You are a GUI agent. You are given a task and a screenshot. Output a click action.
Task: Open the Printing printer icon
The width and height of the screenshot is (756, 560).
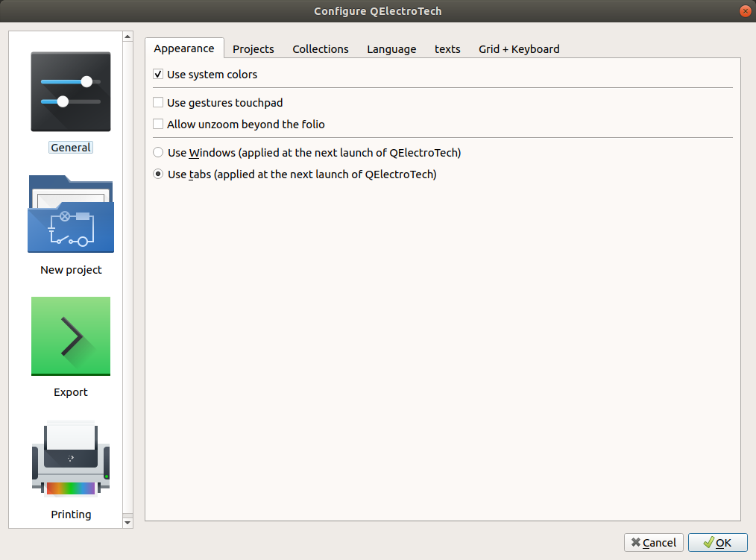point(71,459)
